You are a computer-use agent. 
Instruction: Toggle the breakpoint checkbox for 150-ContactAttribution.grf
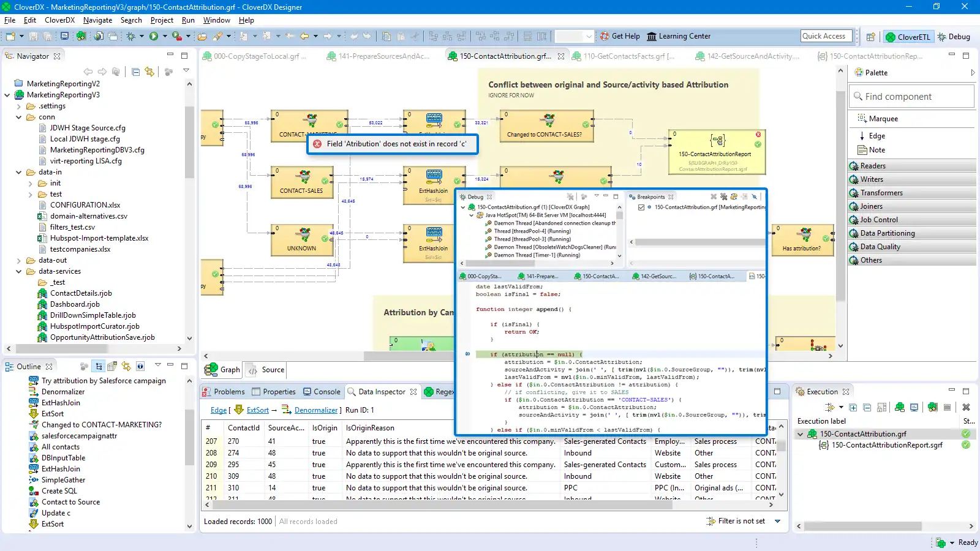(x=641, y=208)
